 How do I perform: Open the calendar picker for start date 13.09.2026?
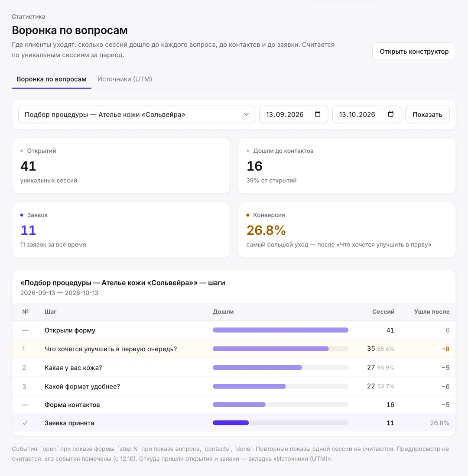click(x=317, y=114)
